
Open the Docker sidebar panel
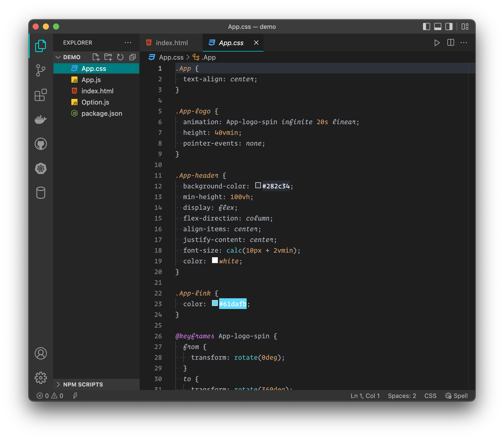(x=41, y=119)
